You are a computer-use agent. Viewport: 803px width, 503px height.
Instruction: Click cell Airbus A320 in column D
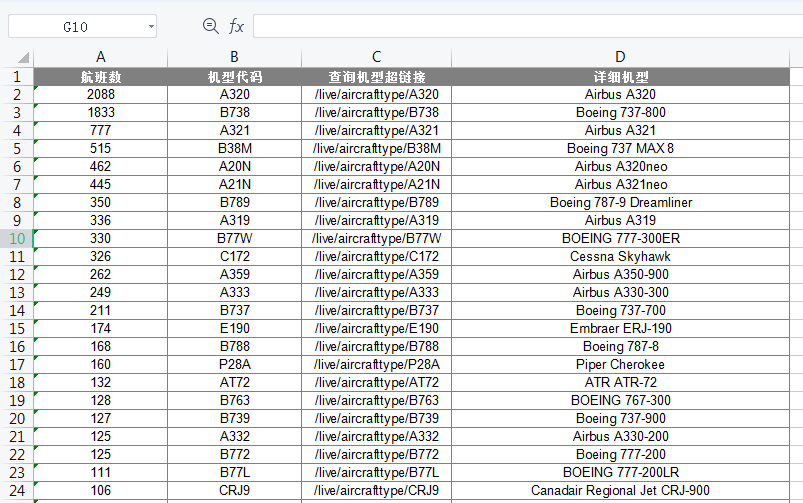pos(620,95)
